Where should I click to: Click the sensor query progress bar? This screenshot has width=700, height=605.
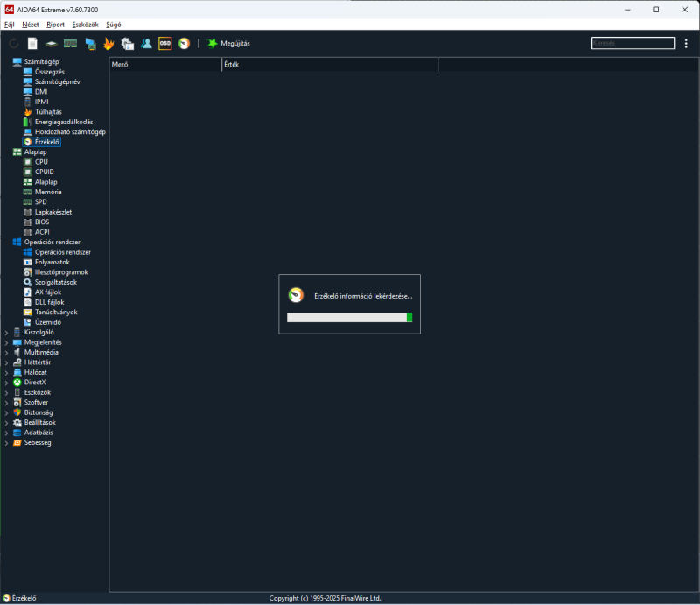349,318
